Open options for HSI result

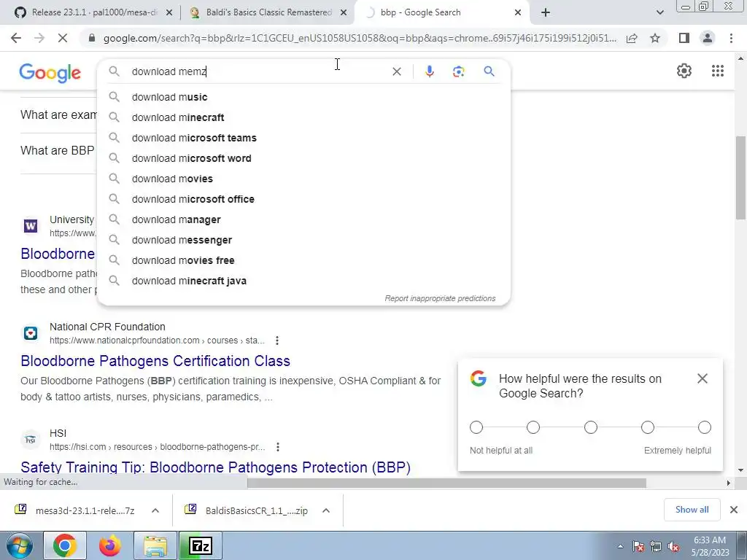(x=277, y=447)
